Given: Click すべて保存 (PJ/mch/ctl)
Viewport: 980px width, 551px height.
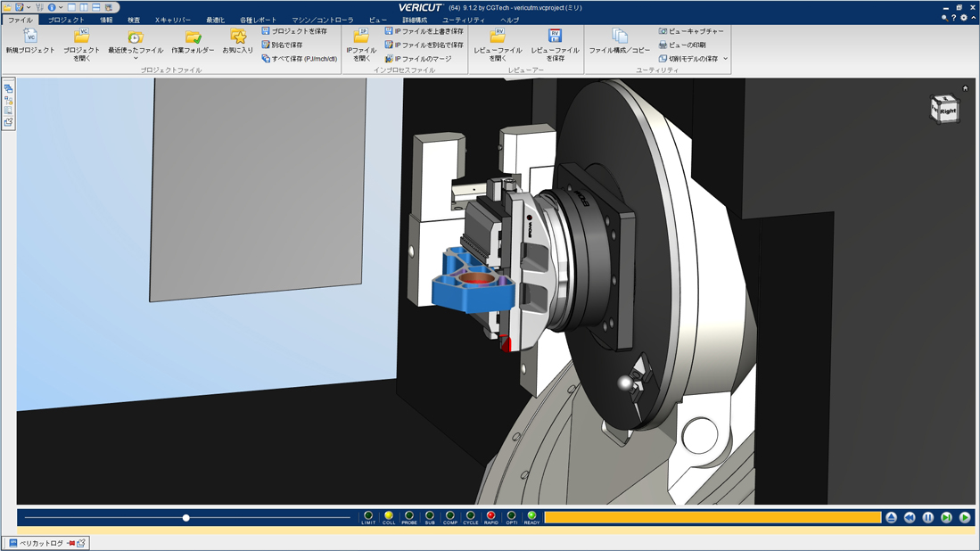Looking at the screenshot, I should 300,59.
